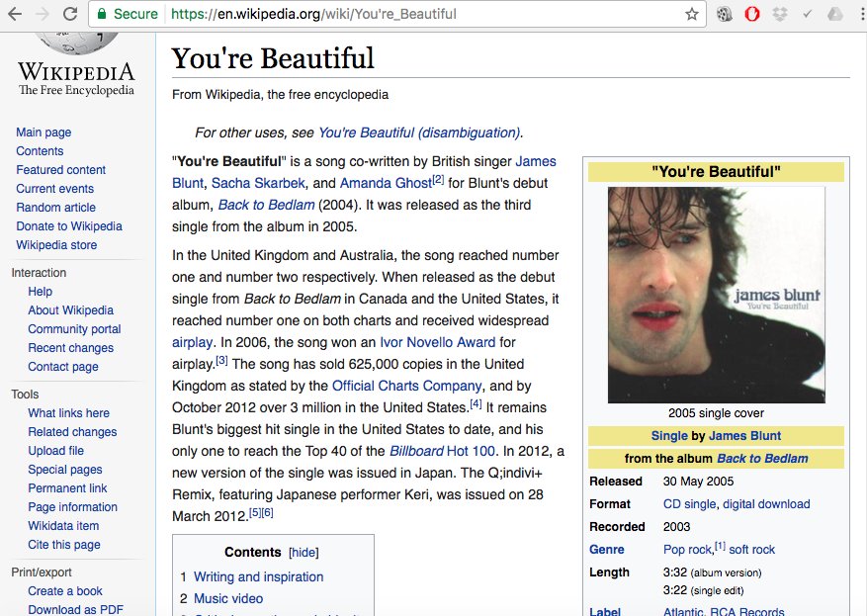
Task: Open Cite this page
Action: coord(64,545)
